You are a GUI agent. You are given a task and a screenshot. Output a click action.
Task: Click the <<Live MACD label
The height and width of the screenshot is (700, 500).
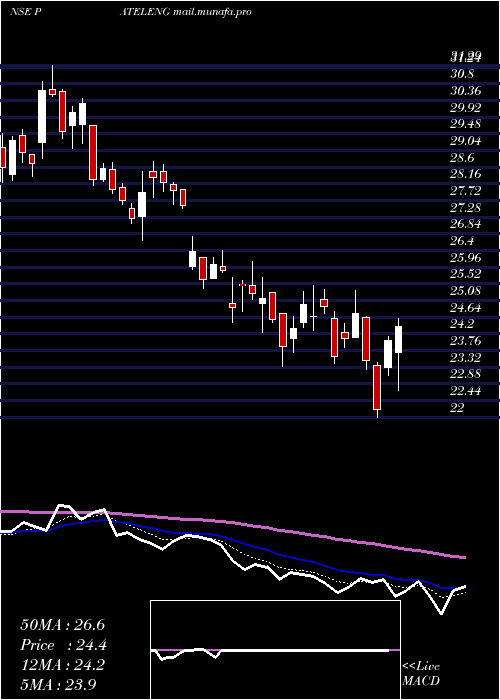[x=421, y=673]
